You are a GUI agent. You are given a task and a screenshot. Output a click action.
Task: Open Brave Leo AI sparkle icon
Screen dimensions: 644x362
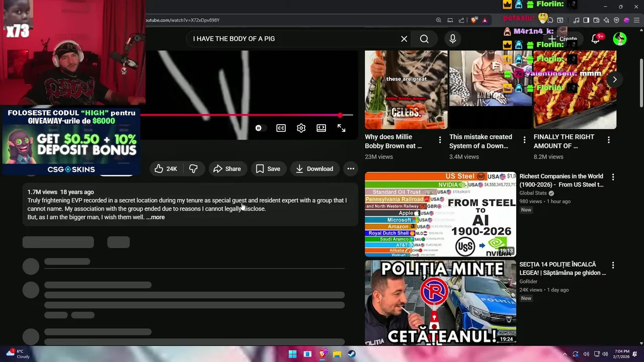[607, 20]
